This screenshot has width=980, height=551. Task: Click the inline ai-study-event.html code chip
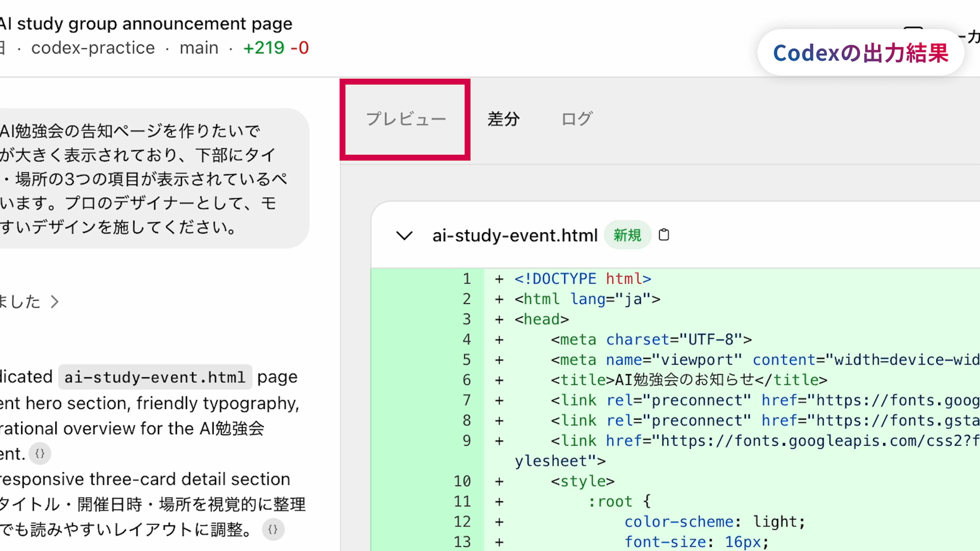[155, 377]
